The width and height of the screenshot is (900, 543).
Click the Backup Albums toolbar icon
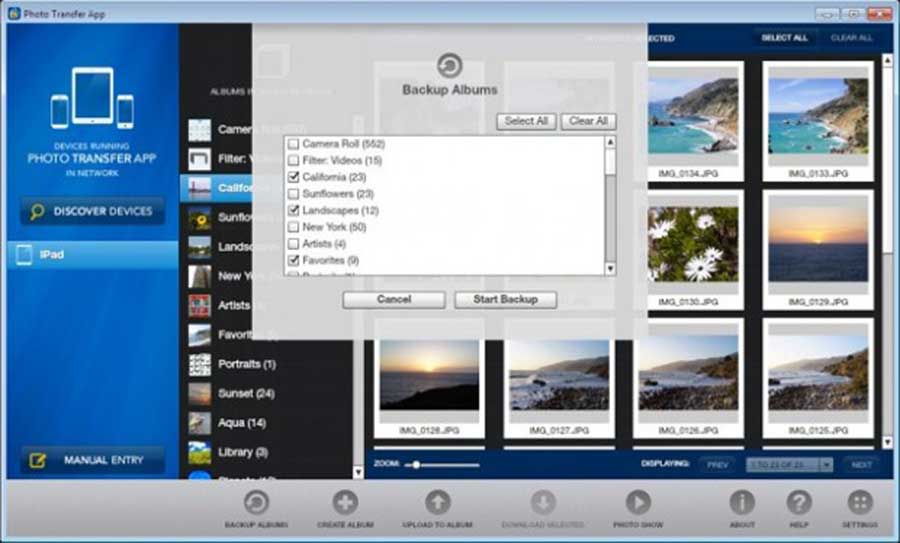[257, 503]
